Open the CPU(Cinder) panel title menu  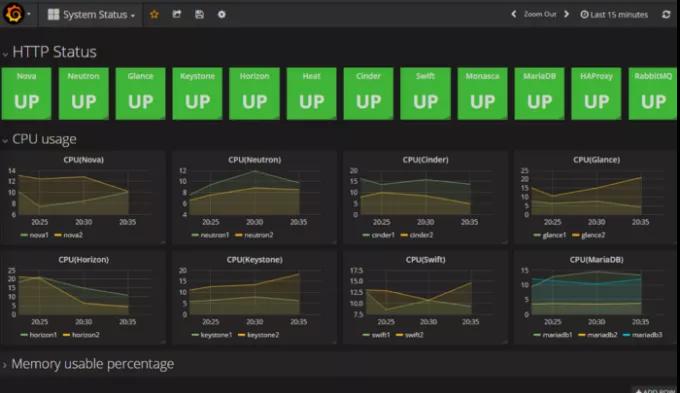pyautogui.click(x=425, y=160)
